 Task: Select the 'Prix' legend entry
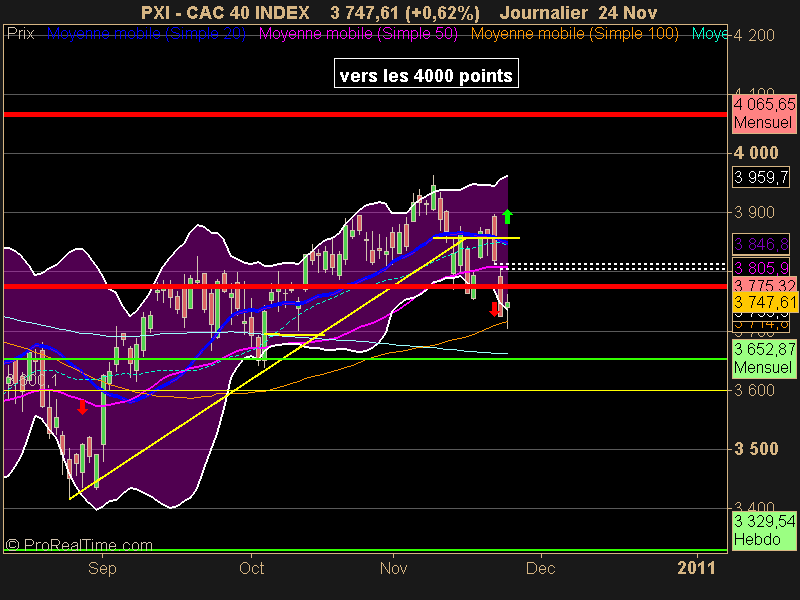tap(21, 34)
